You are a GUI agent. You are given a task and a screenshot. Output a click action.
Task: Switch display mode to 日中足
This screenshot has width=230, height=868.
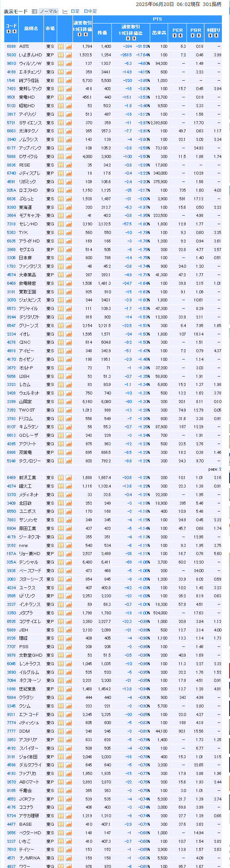pos(90,11)
